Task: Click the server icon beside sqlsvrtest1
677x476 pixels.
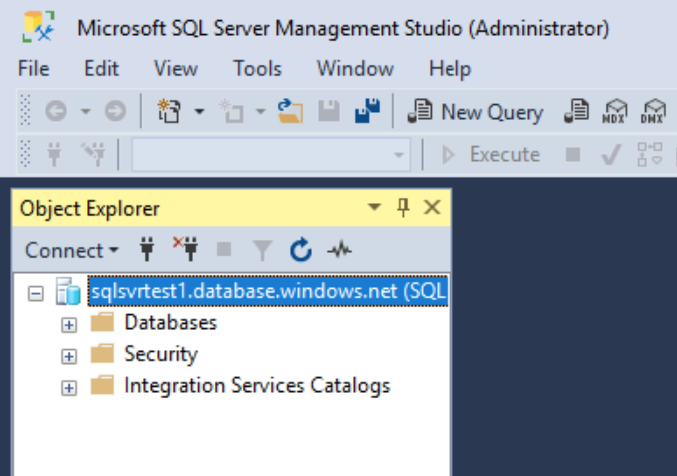Action: (x=68, y=292)
